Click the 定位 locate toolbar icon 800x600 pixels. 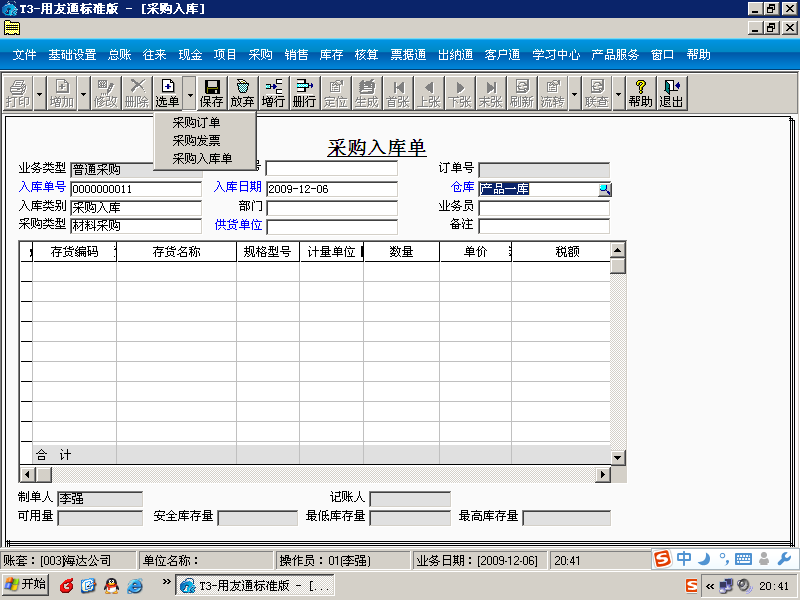pos(335,93)
